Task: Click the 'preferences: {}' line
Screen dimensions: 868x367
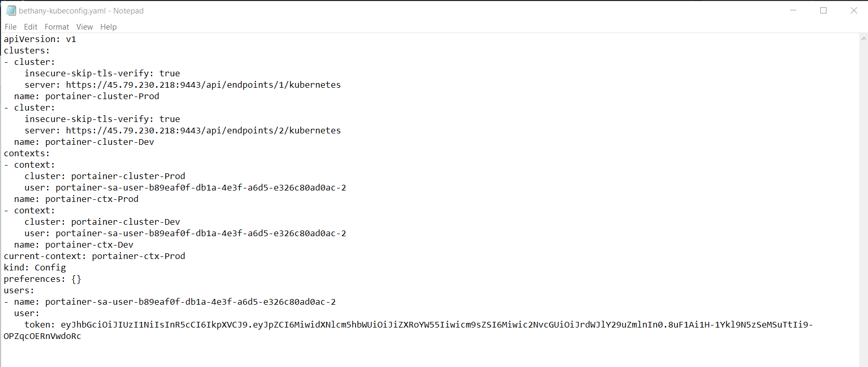Action: pos(43,279)
